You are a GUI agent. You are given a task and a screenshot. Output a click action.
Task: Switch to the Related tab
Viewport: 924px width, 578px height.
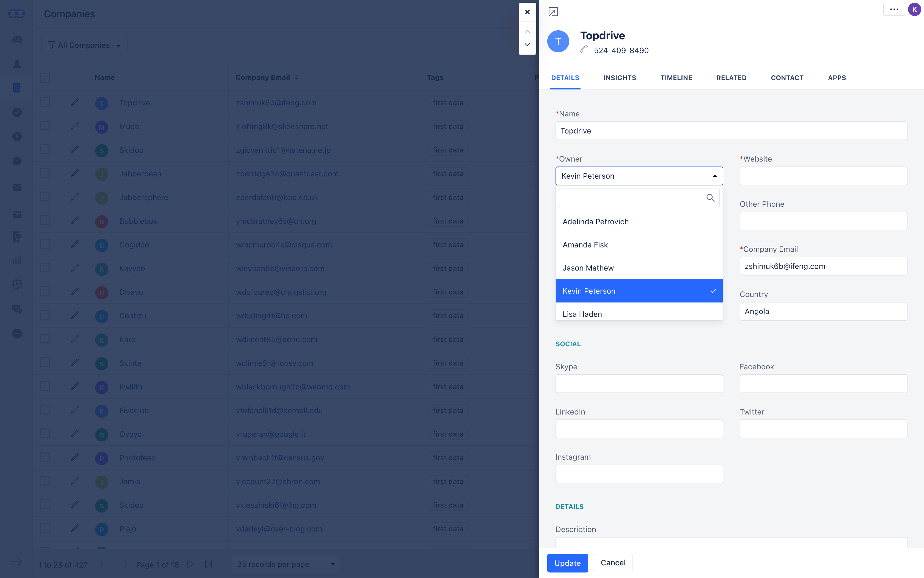click(731, 78)
